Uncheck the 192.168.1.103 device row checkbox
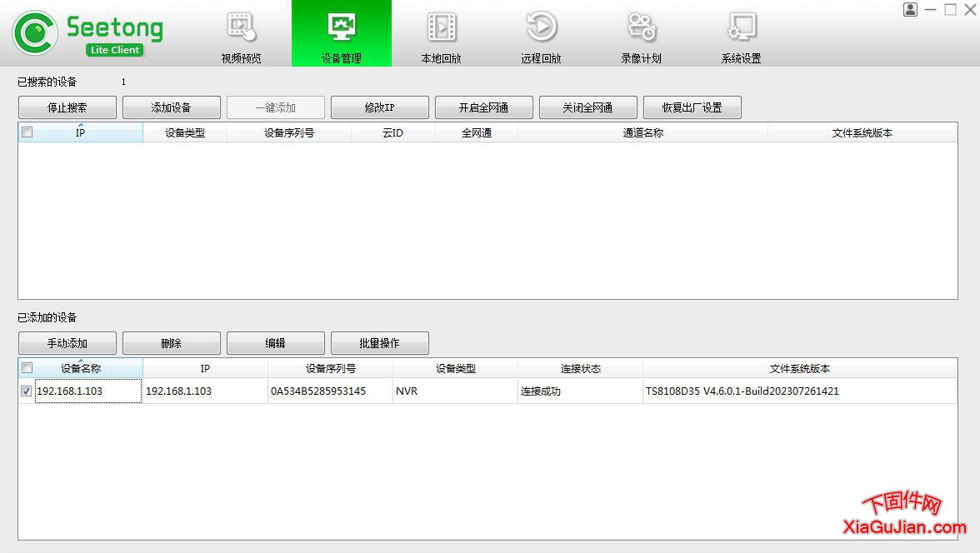Image resolution: width=980 pixels, height=553 pixels. [x=27, y=391]
